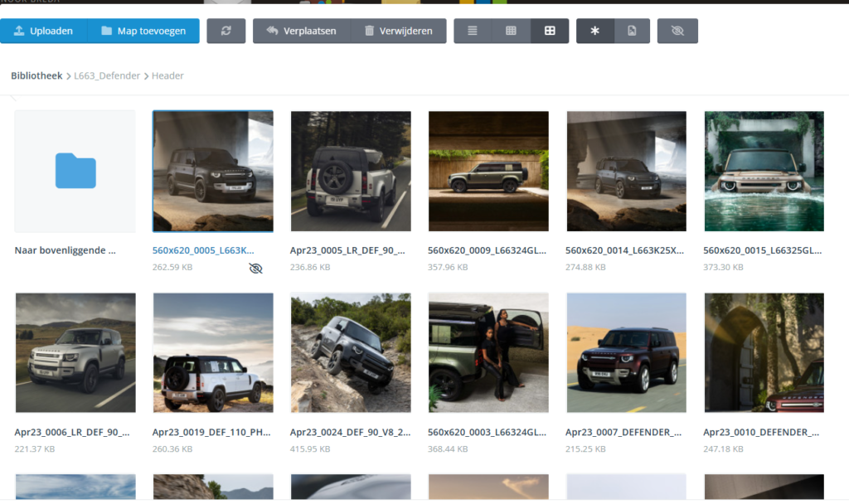The height and width of the screenshot is (504, 849).
Task: Select the Apr23_0007_DEFENDER thumbnail
Action: [627, 352]
